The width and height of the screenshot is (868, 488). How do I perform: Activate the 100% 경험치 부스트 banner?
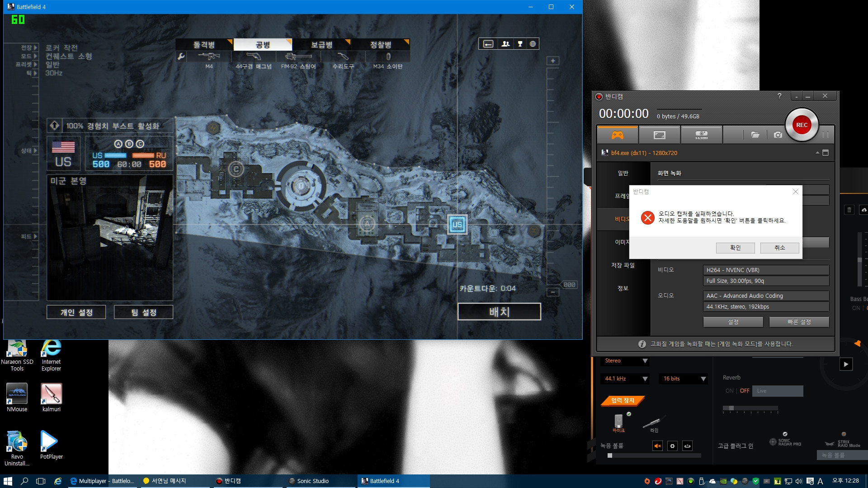[x=110, y=126]
